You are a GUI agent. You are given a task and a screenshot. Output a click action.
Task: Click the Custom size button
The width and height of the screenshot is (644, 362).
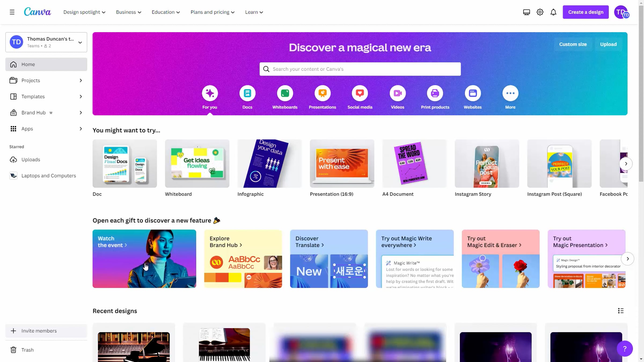[573, 44]
